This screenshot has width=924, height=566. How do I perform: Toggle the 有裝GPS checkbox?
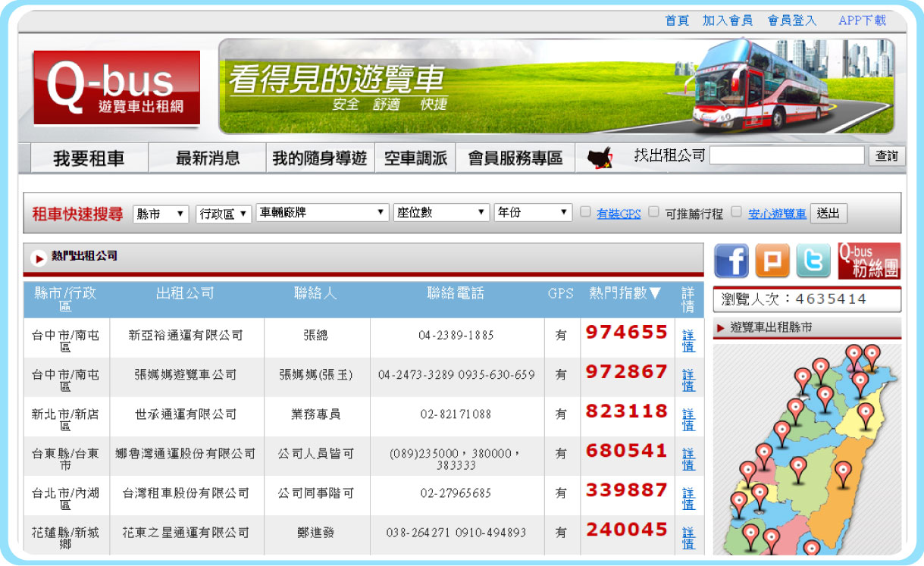[x=585, y=212]
